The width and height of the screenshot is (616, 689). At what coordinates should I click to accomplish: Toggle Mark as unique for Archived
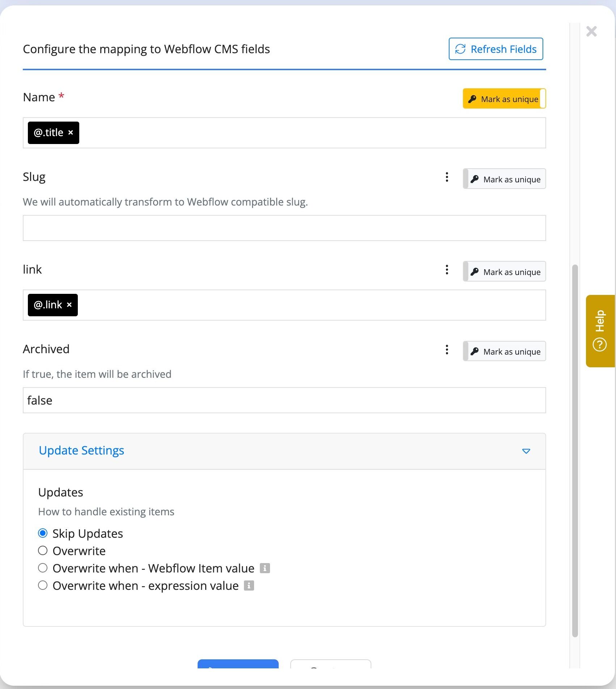pos(504,351)
